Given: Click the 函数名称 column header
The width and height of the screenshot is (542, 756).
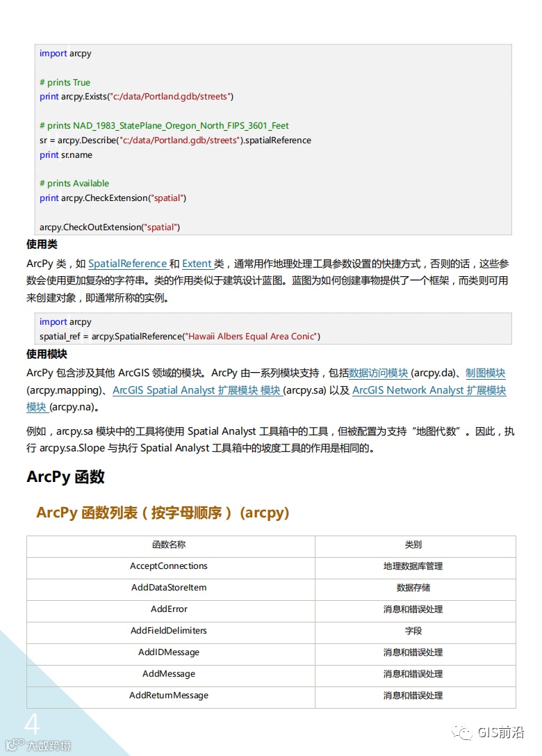Looking at the screenshot, I should point(169,545).
